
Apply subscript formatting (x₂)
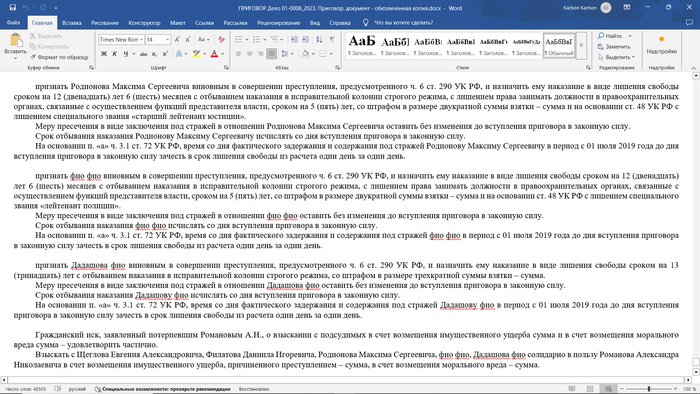(x=154, y=54)
